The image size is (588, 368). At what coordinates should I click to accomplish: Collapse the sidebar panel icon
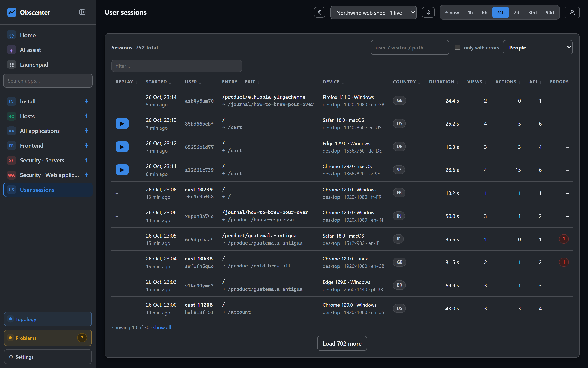(x=82, y=12)
